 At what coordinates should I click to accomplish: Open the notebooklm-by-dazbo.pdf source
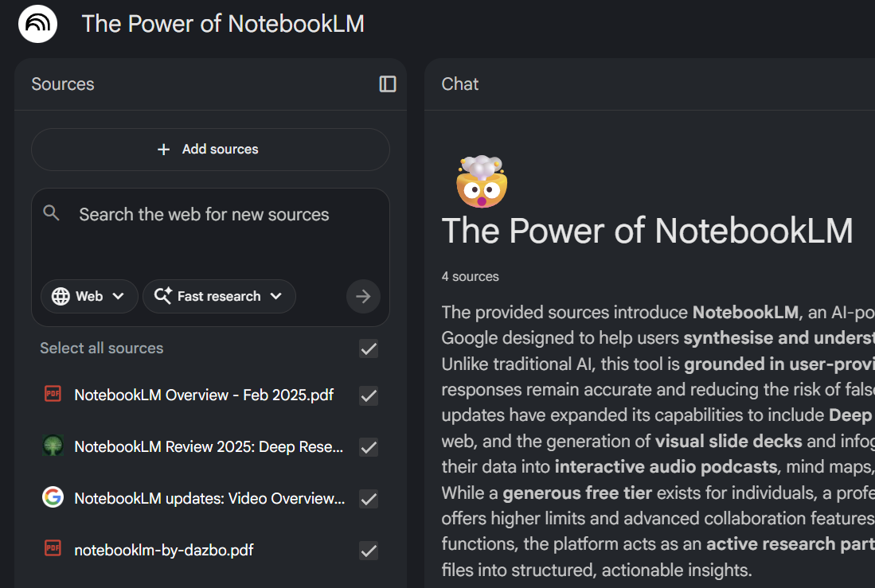(x=163, y=550)
